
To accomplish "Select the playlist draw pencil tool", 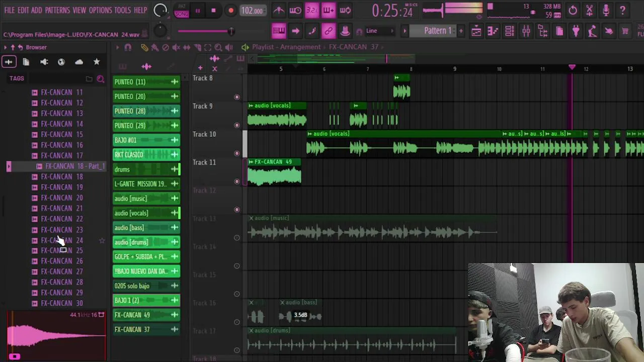I will pyautogui.click(x=144, y=47).
